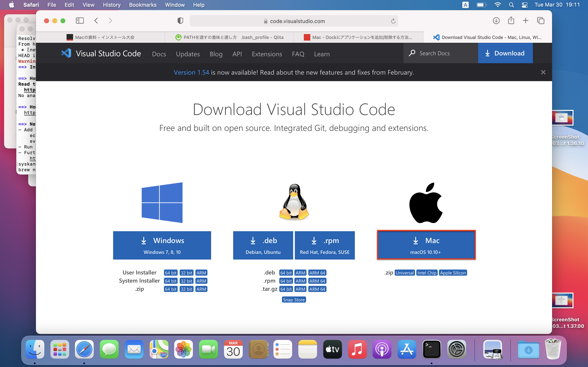This screenshot has width=588, height=367.
Task: Switch to the PATH Qiita tab
Action: coord(229,37)
